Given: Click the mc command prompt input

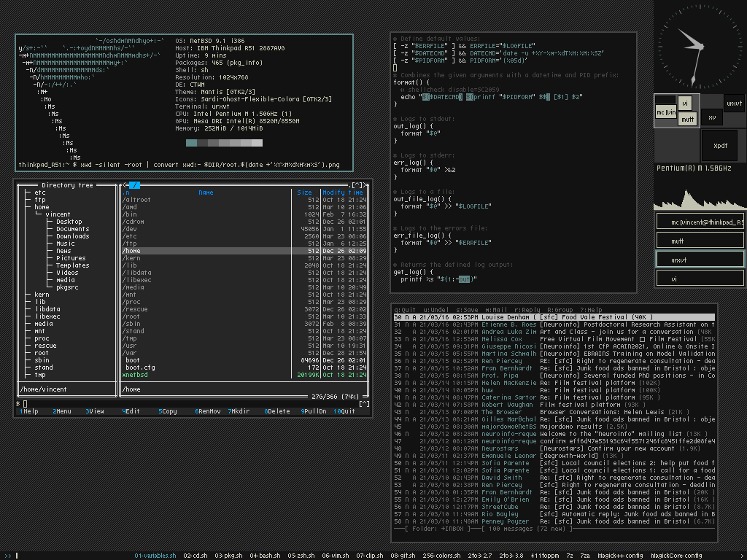Looking at the screenshot, I should click(190, 404).
